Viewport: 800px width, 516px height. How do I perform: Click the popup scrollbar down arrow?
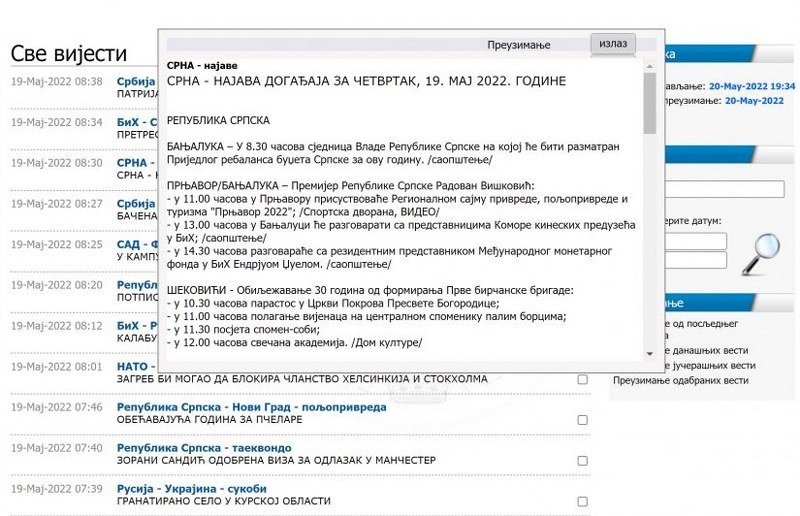pyautogui.click(x=650, y=353)
